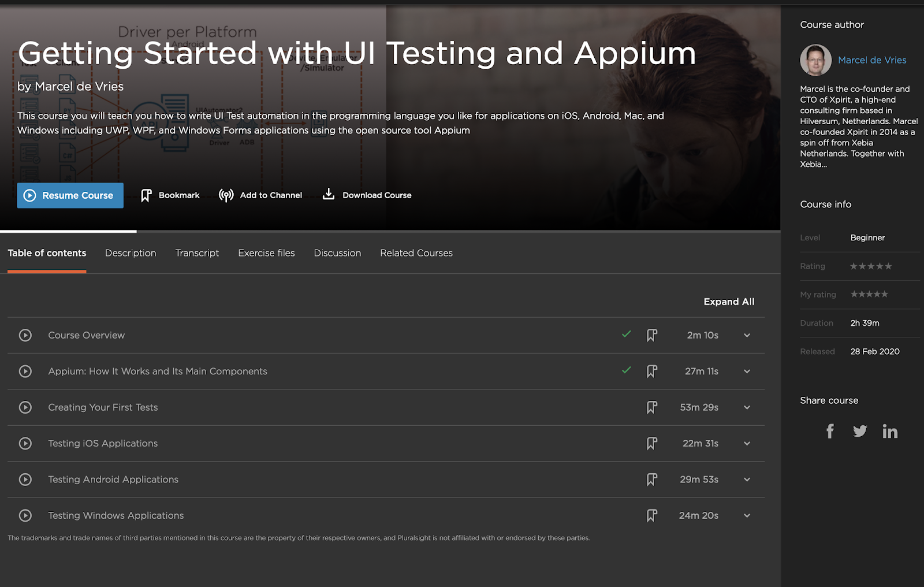Expand the Course Overview module chevron
Screen dimensions: 924x587
(747, 335)
